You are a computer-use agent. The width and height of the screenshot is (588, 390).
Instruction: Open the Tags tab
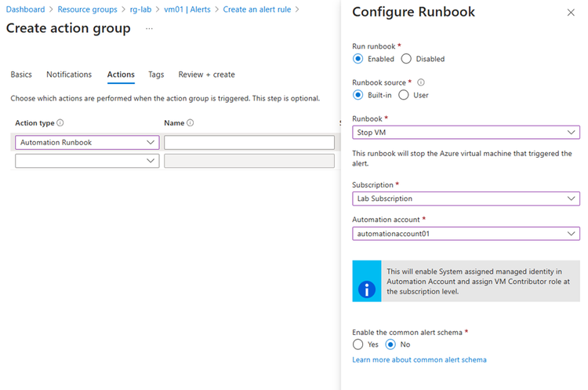click(156, 75)
